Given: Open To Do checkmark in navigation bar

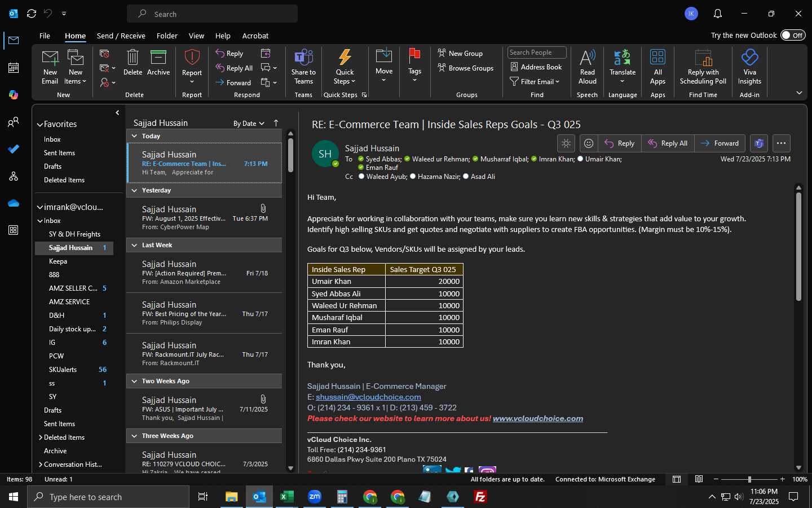Looking at the screenshot, I should 14,149.
